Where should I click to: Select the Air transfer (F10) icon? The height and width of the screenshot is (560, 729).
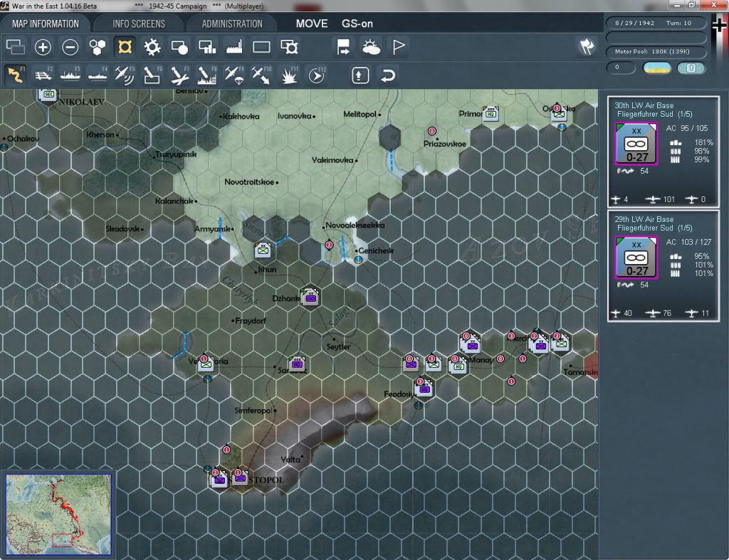(261, 75)
